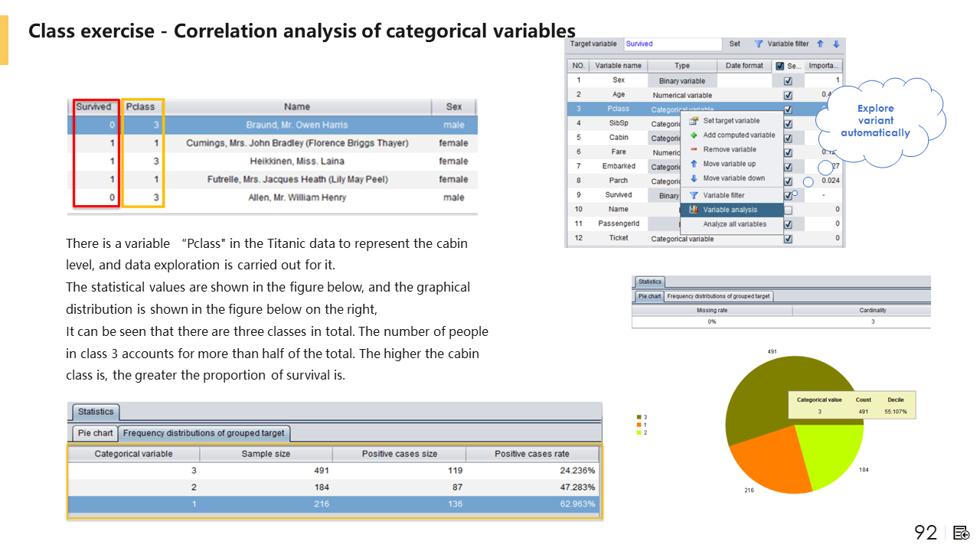Click the Target variable field showing Survived
The image size is (980, 551).
pyautogui.click(x=672, y=44)
